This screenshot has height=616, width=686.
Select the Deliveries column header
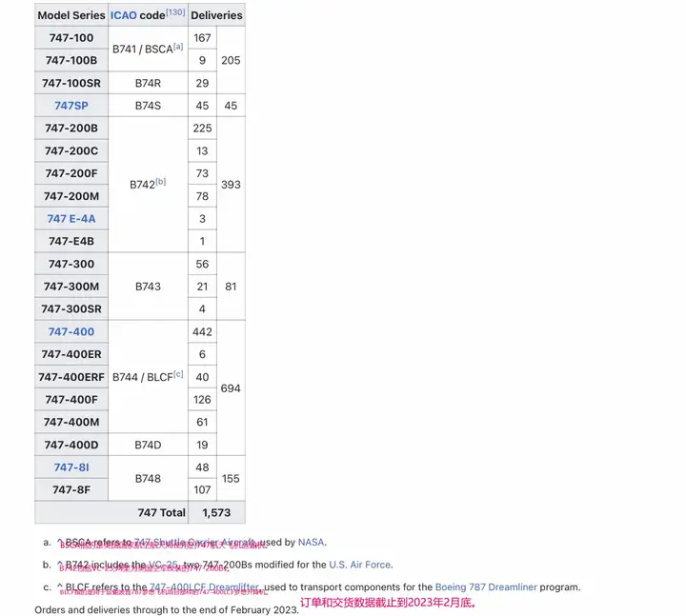pos(216,15)
